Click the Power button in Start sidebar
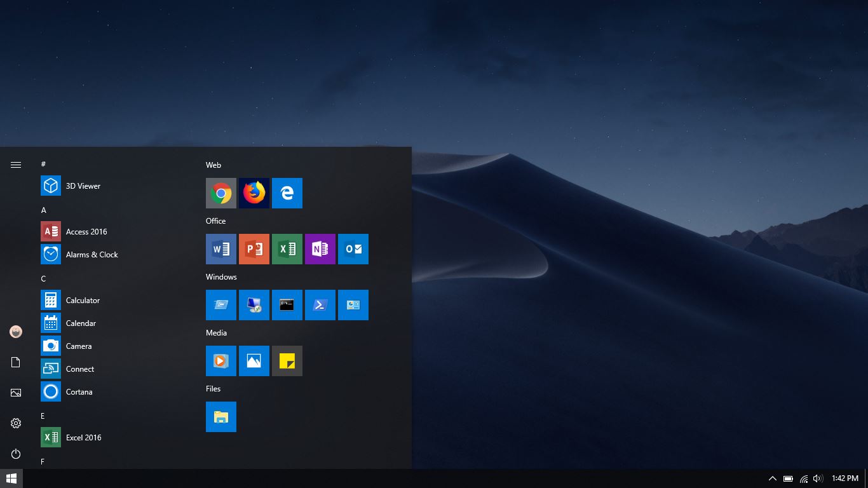Image resolution: width=868 pixels, height=488 pixels. coord(16,454)
